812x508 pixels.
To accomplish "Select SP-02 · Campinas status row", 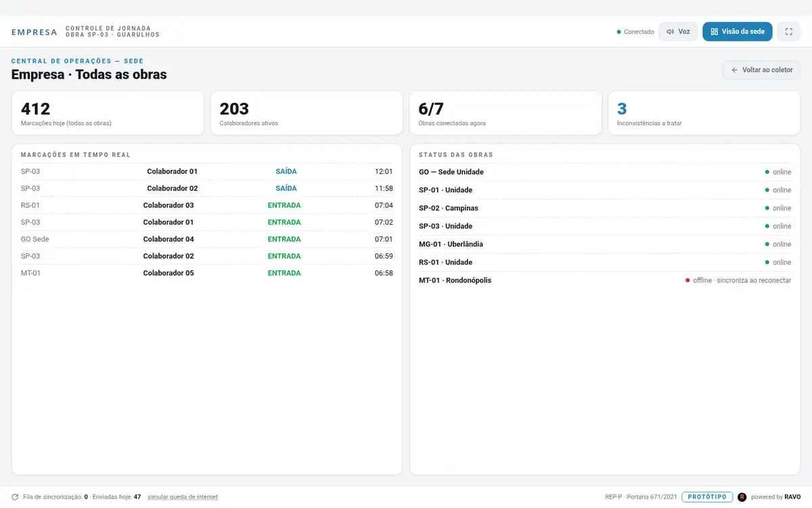I will point(605,208).
